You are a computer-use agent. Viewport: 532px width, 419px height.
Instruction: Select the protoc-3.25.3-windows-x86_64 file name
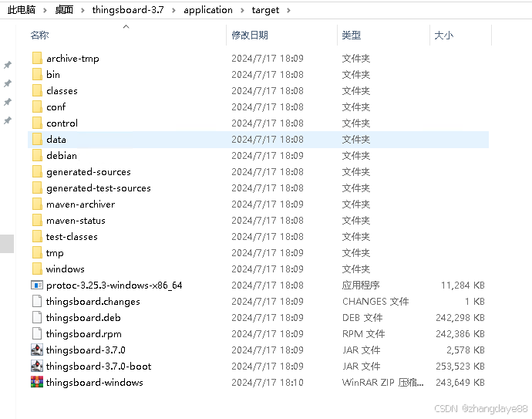click(x=114, y=286)
